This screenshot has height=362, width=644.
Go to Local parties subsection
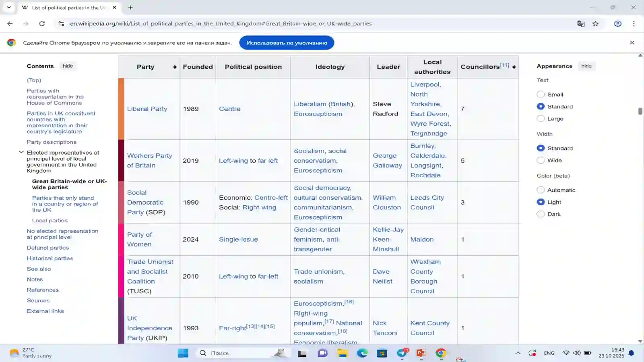(x=50, y=221)
